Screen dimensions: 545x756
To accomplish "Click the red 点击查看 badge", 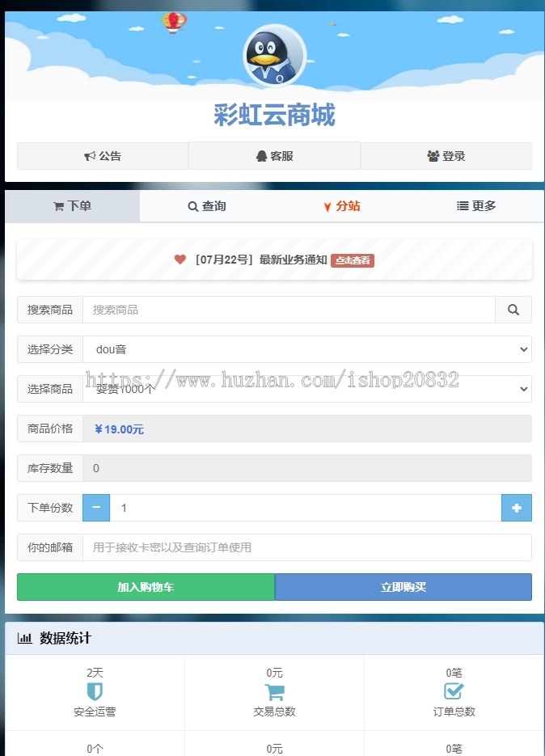I will [x=353, y=260].
